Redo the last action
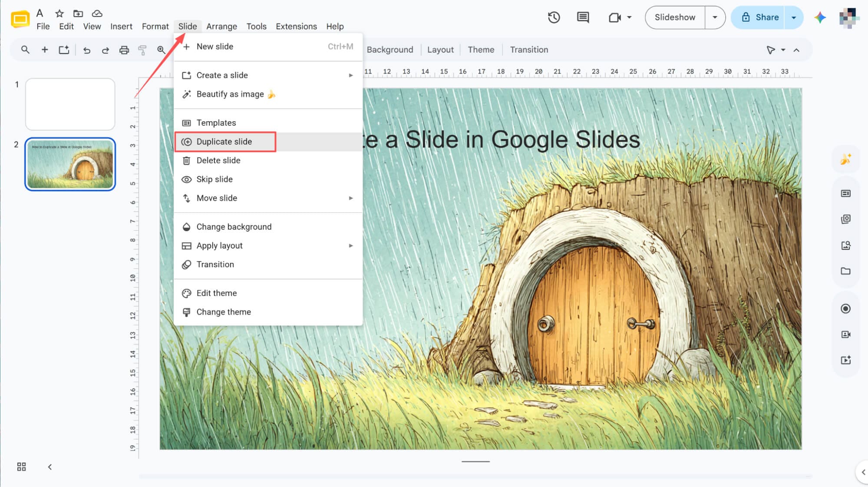868x487 pixels. point(105,50)
